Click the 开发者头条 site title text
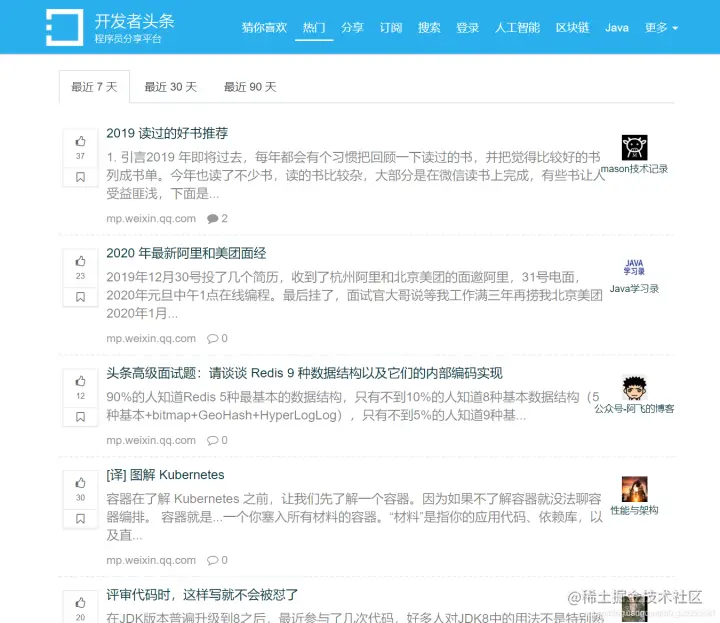This screenshot has width=720, height=623. (135, 21)
